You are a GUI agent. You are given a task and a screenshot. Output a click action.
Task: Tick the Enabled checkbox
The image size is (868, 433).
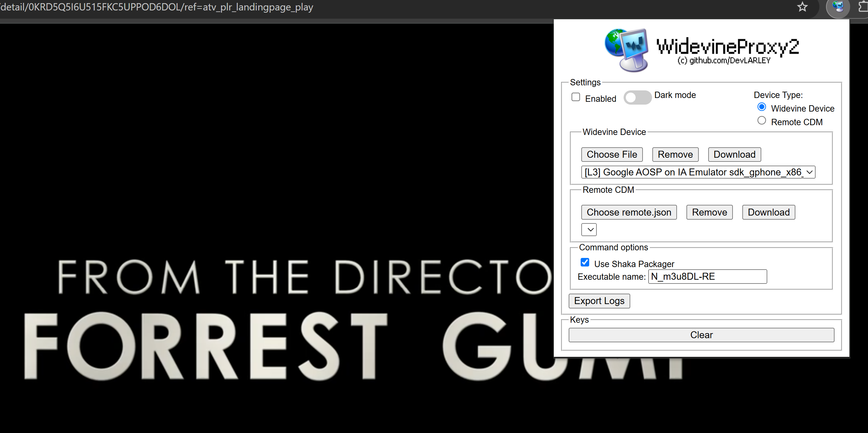576,97
